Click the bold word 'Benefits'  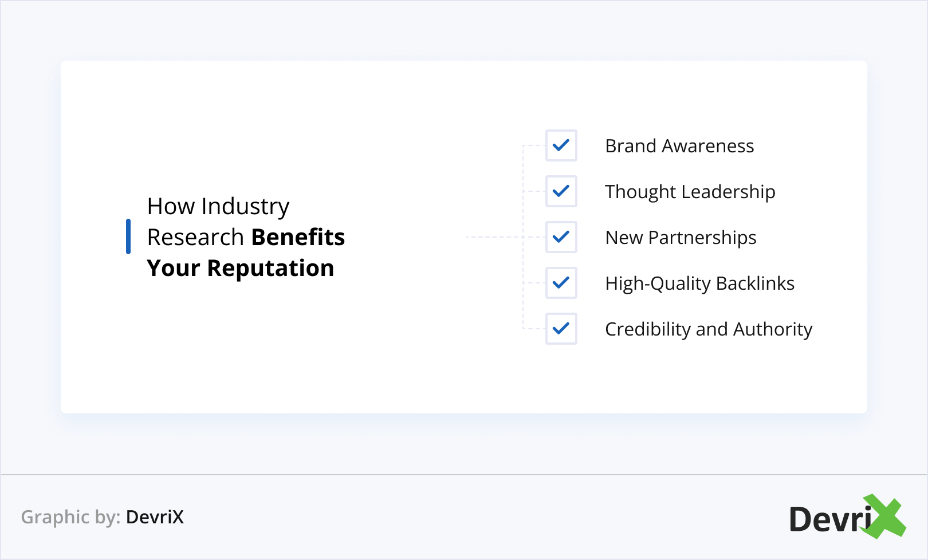(298, 237)
